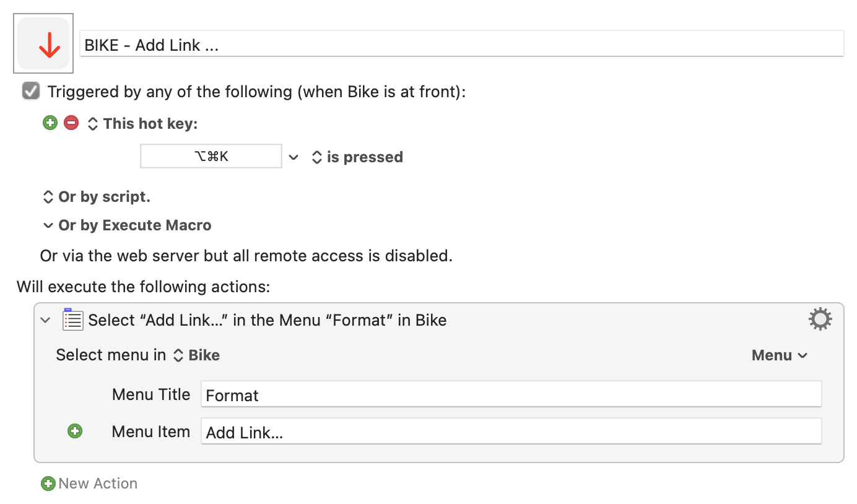Open the "This hot key" trigger type popup

pos(142,124)
